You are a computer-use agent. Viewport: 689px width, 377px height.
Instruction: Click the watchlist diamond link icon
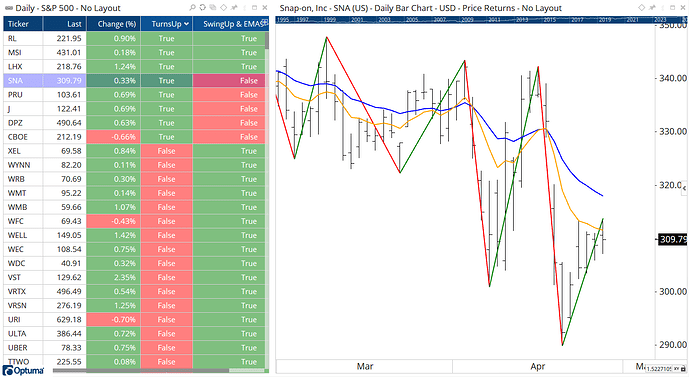click(223, 8)
